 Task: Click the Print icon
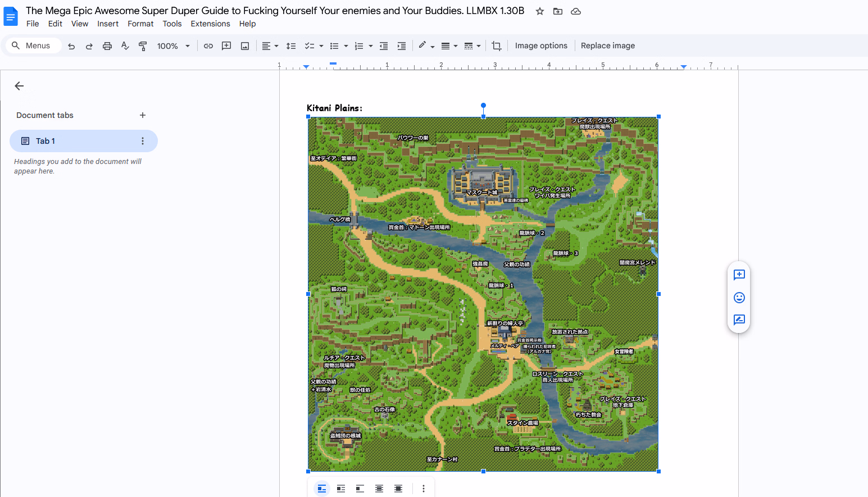point(107,46)
